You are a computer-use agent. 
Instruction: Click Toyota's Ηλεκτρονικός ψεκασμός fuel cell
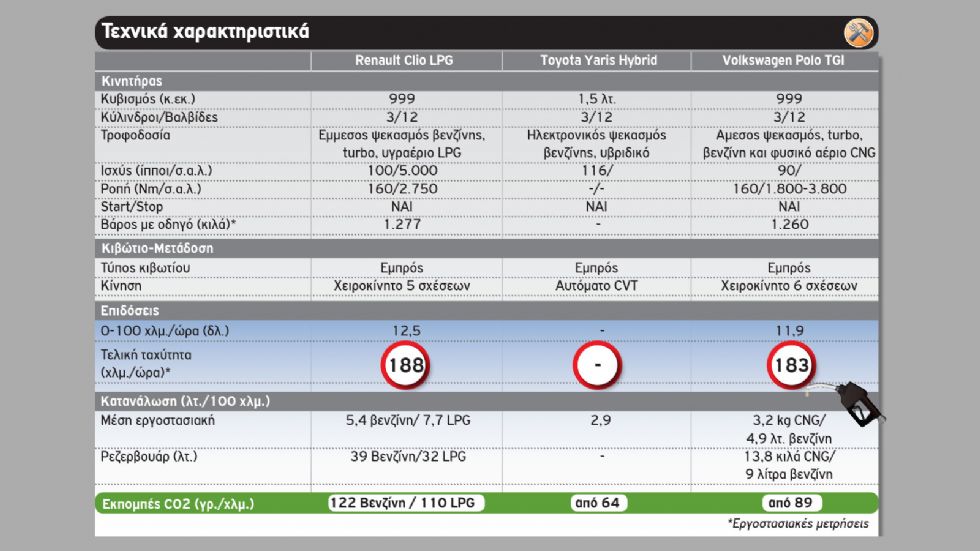pos(596,144)
